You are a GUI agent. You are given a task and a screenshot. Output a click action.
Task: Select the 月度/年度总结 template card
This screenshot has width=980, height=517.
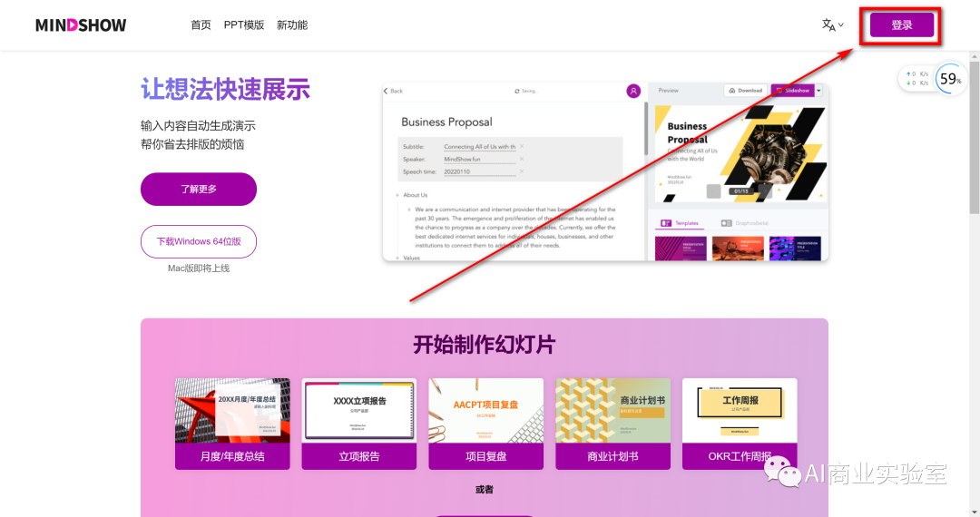[x=232, y=424]
